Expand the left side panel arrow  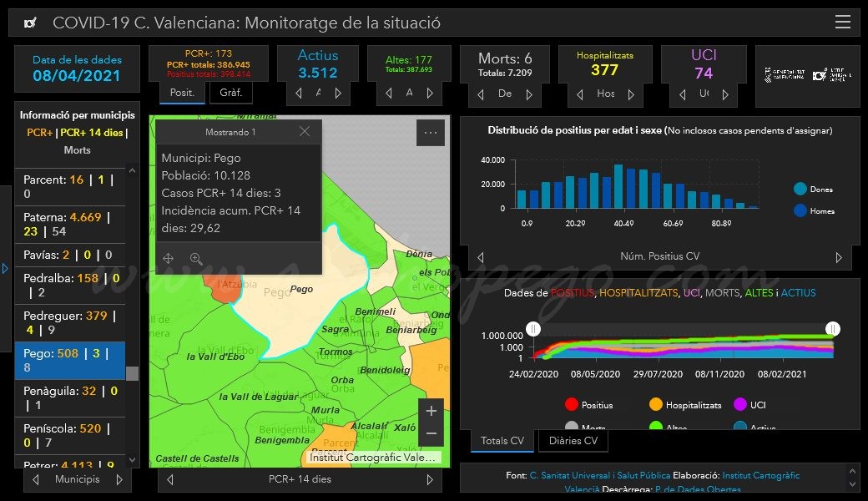pos(5,269)
